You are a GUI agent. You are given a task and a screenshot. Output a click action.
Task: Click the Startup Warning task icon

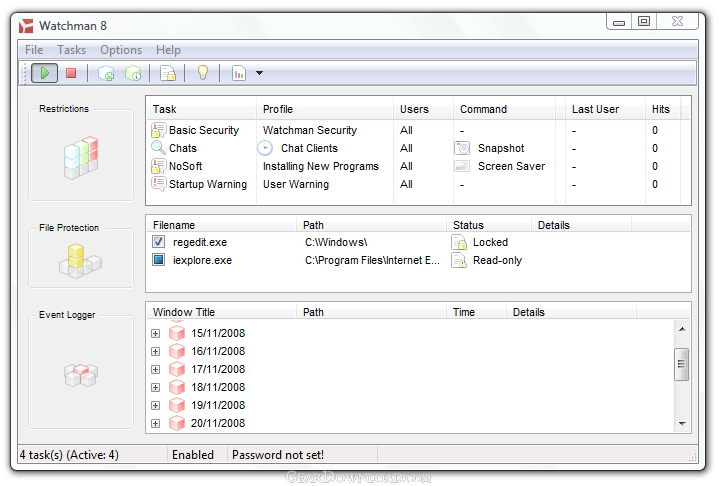click(158, 184)
